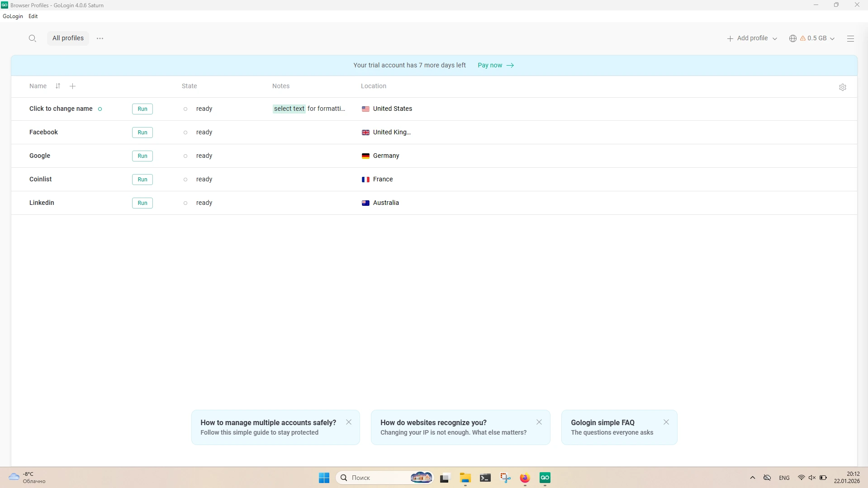The image size is (868, 488).
Task: Click the United States flag icon
Action: coord(365,109)
